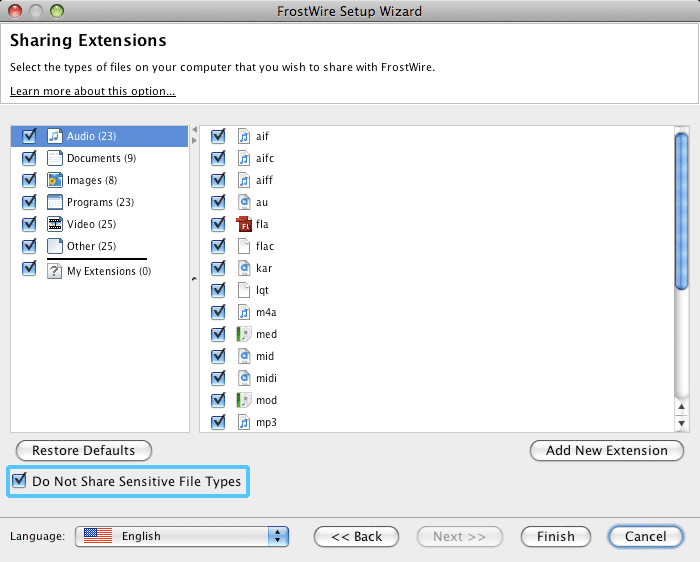This screenshot has width=700, height=562.
Task: Click the Restore Defaults button
Action: click(x=84, y=450)
